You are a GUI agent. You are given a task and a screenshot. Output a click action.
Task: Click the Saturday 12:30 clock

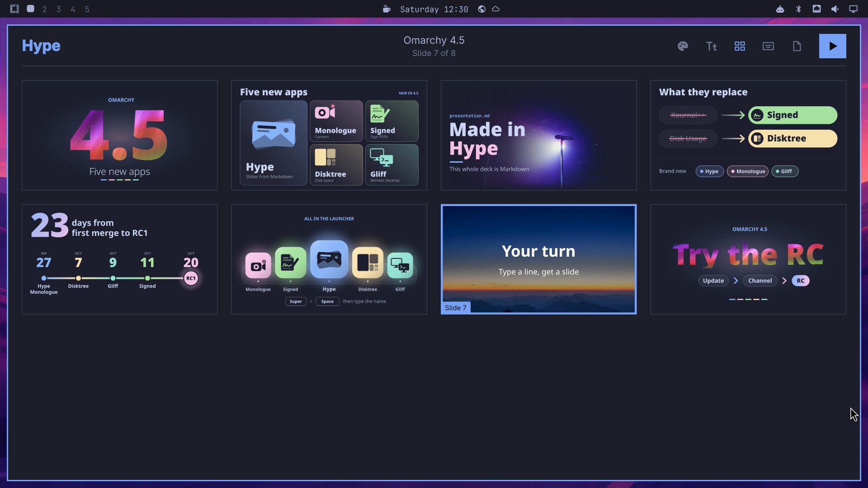coord(434,9)
